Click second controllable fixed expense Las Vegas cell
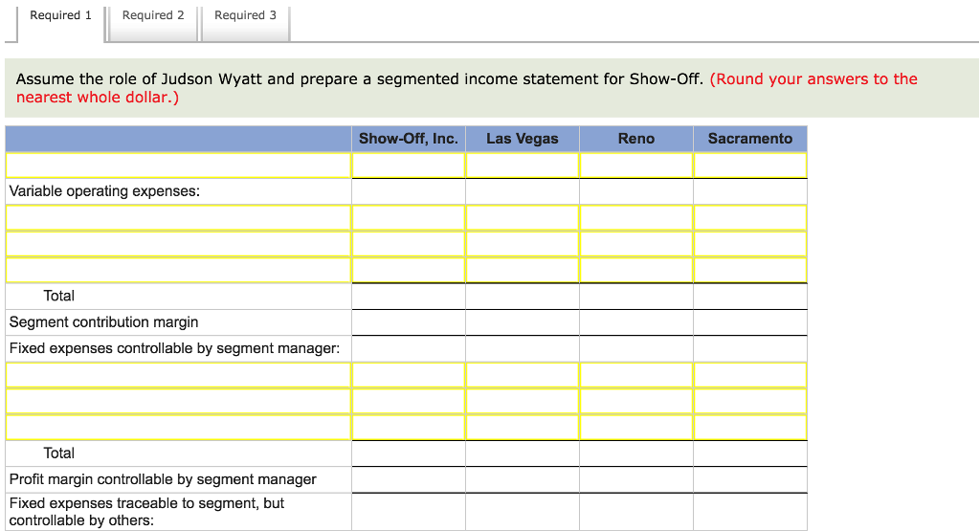Viewport: 980px width, 531px height. point(523,402)
